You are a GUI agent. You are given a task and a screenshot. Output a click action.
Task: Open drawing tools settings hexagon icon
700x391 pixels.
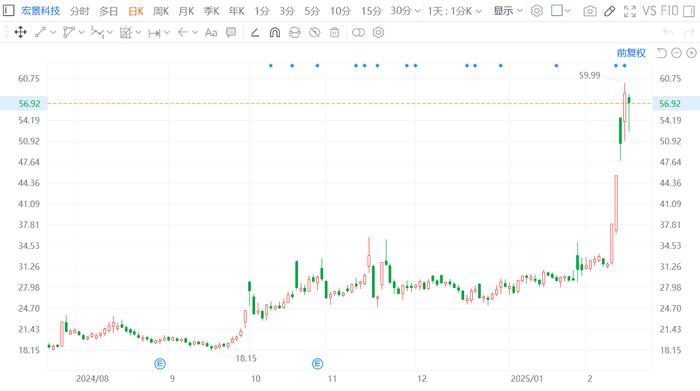(x=379, y=32)
